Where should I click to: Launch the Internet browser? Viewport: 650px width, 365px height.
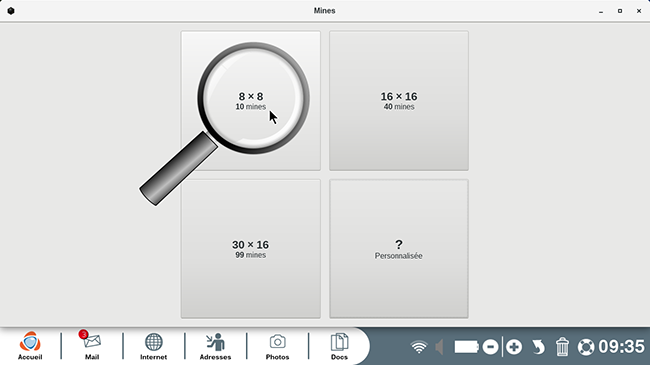coord(153,346)
